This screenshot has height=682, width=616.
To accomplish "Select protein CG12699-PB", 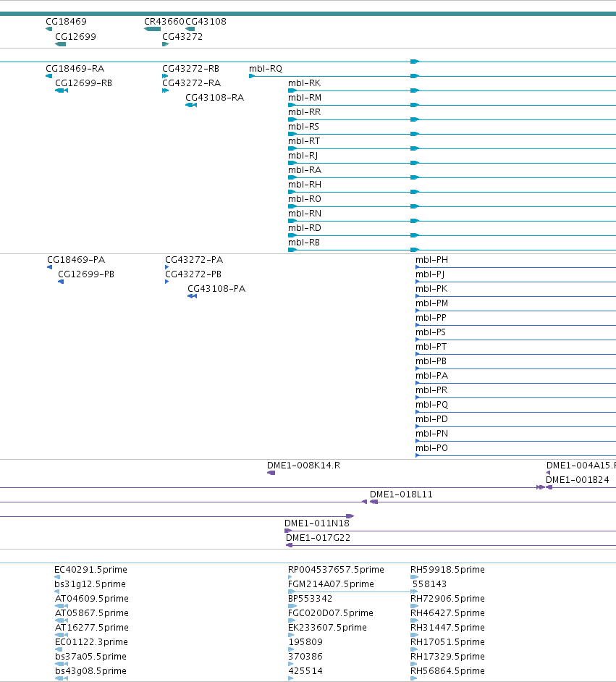I will [86, 274].
